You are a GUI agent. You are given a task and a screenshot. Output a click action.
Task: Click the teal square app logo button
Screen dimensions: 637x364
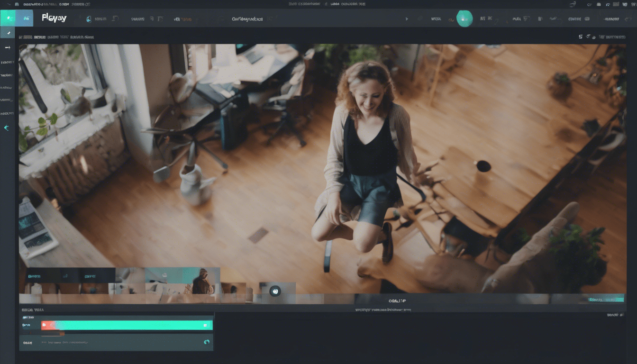[8, 18]
